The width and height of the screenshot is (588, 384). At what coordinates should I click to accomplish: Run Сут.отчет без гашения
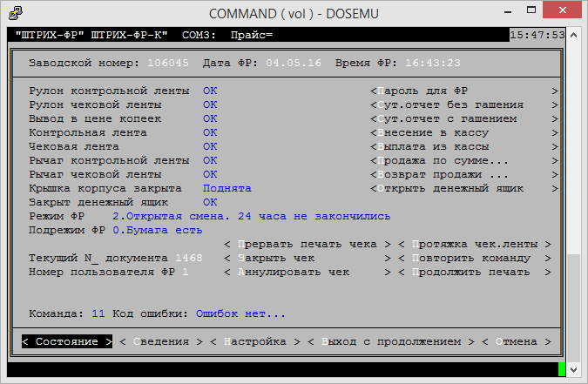(463, 104)
